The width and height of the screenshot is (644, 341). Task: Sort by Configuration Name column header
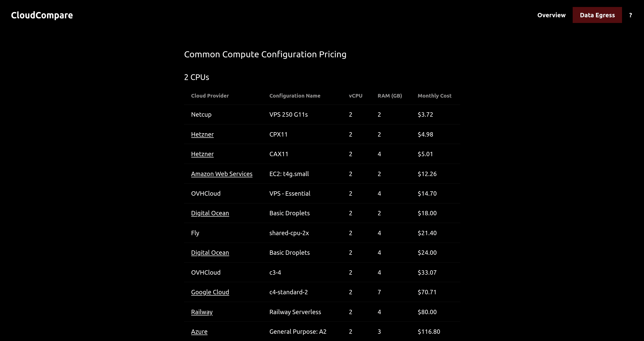[x=295, y=95]
